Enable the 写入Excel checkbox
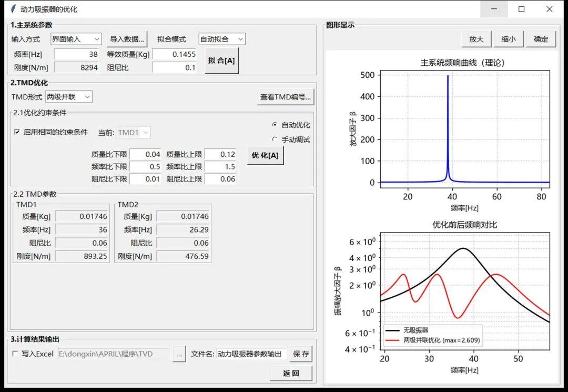This screenshot has height=392, width=568. [15, 354]
